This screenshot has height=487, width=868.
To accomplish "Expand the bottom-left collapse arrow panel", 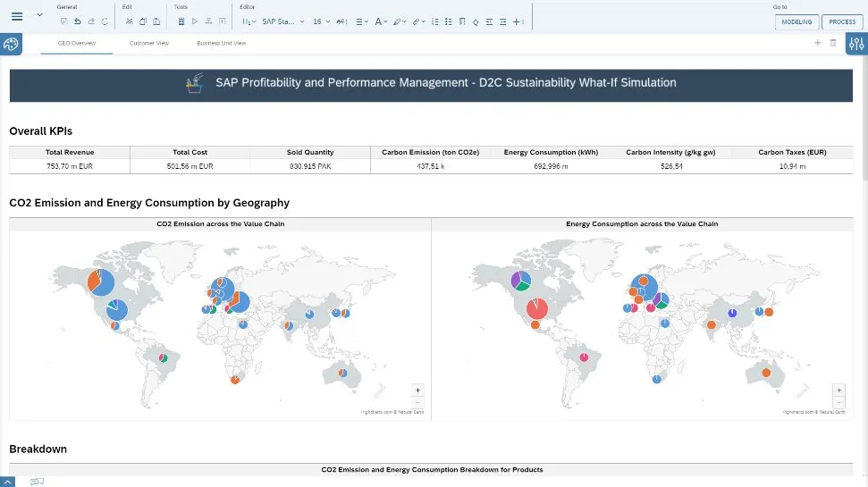I will 9,482.
